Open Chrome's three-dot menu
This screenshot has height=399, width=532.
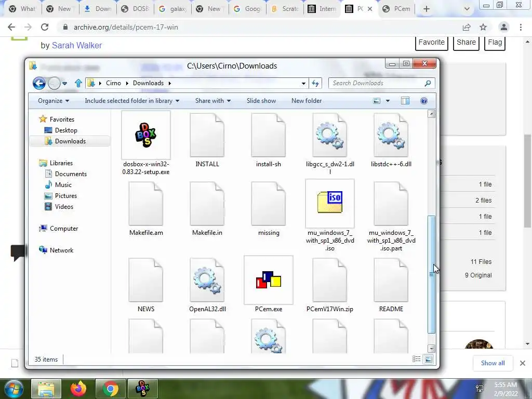521,27
